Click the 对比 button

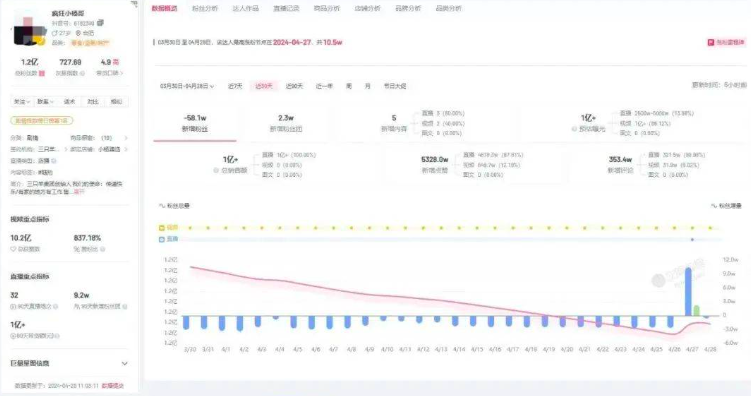(92, 102)
